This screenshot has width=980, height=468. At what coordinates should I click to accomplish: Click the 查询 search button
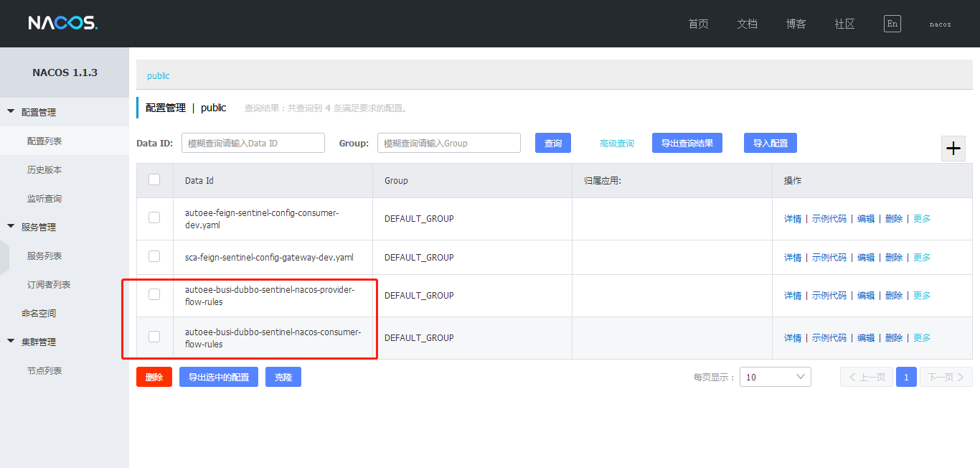552,143
